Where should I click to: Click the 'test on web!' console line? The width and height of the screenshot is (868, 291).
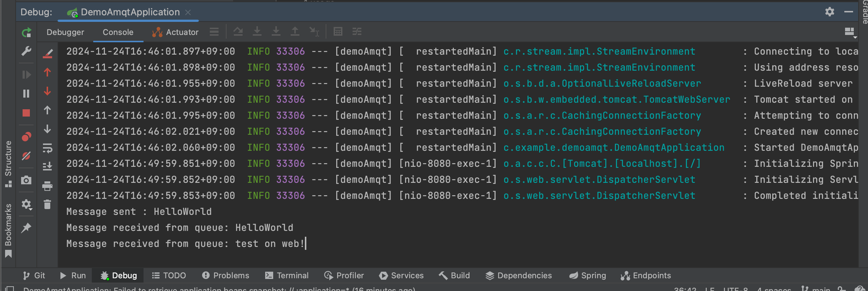[270, 244]
